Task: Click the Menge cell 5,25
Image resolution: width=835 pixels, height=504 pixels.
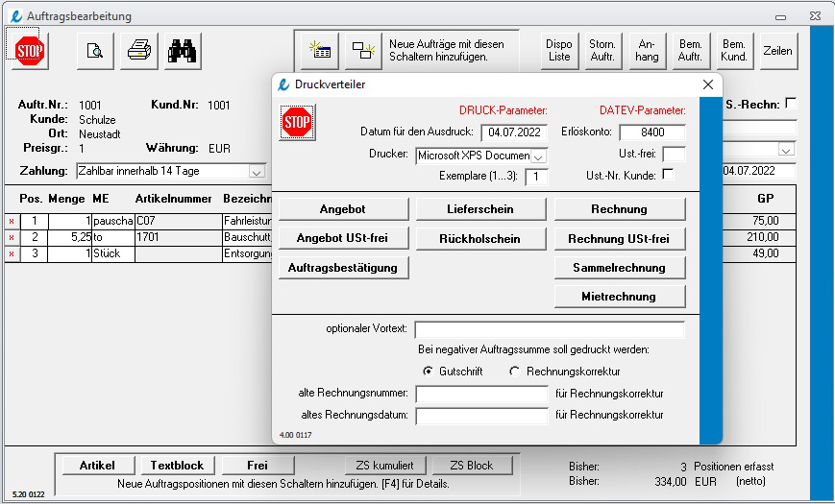Action: coord(70,237)
